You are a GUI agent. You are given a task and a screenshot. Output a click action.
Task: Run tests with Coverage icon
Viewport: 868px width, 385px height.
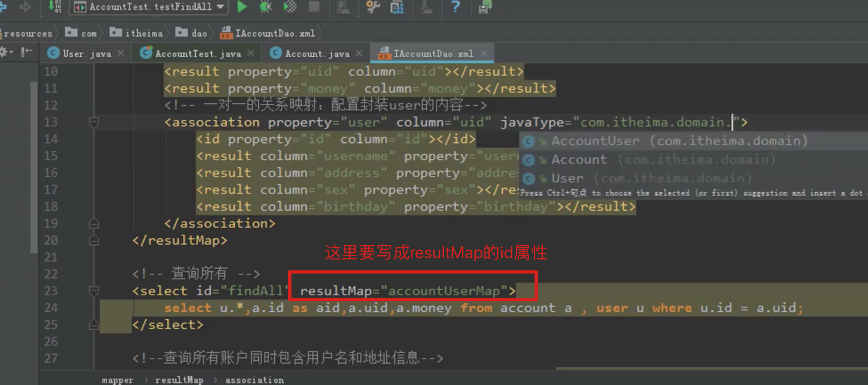290,7
